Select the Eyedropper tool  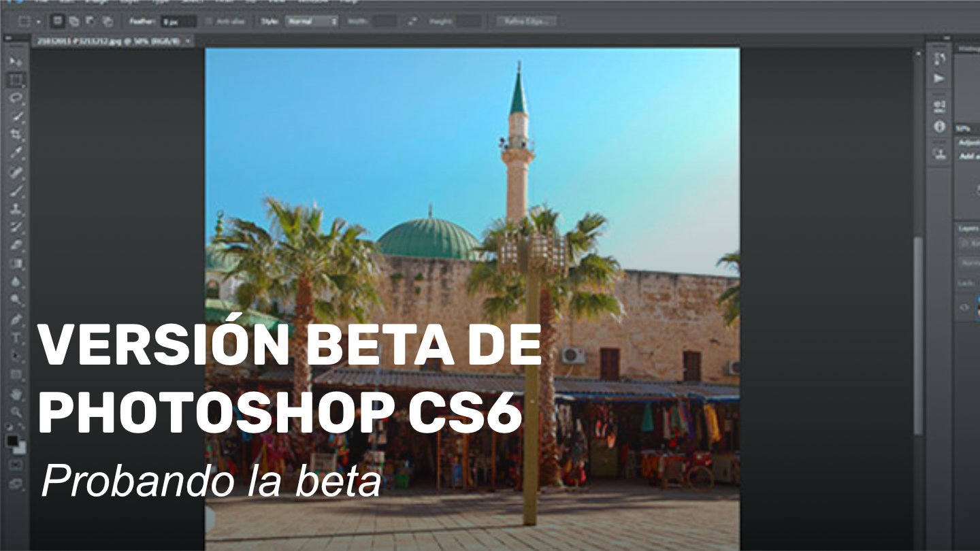click(x=16, y=153)
